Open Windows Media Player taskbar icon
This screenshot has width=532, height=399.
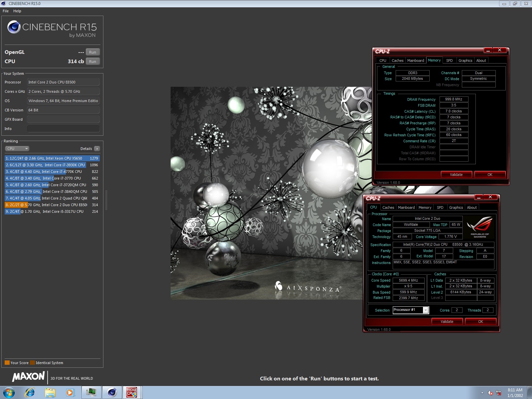(70, 393)
